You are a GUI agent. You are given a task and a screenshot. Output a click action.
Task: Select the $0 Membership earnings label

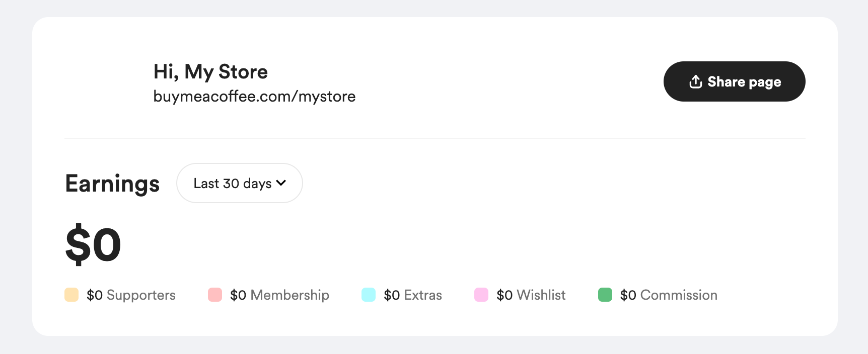tap(279, 295)
